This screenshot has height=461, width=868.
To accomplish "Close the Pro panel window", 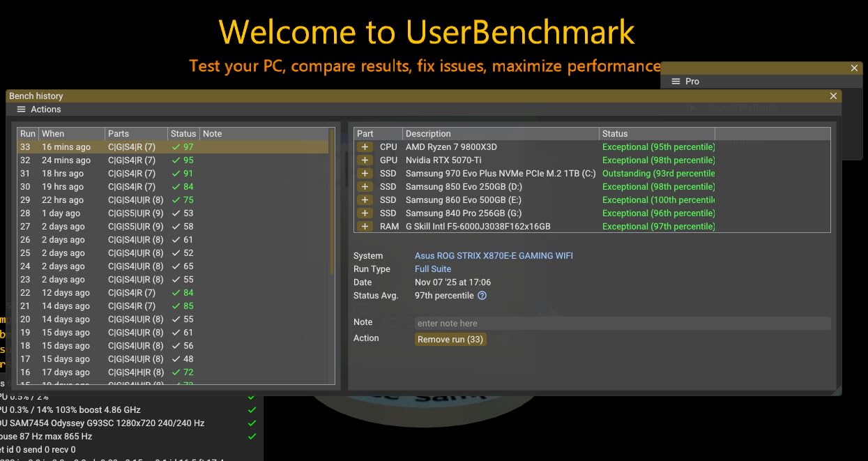I will click(855, 68).
